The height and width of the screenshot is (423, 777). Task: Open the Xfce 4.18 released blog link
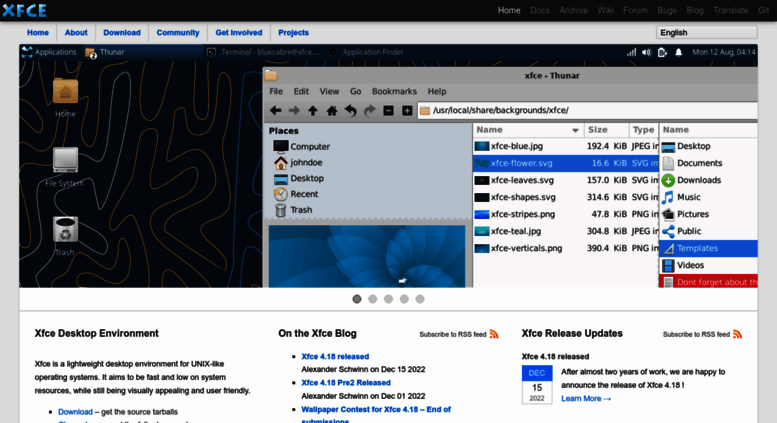335,356
